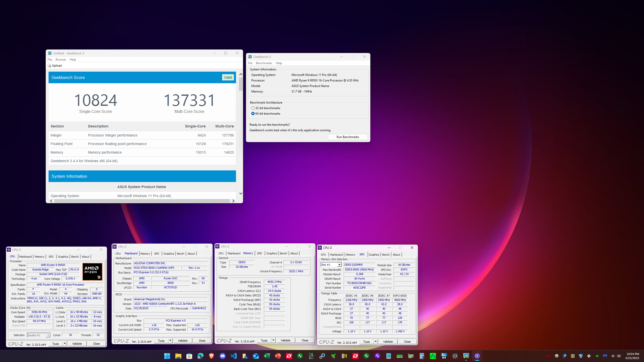Screen dimensions: 644x362
Task: Expand Tools dropdown arrow in Memory window
Action: coord(273,340)
